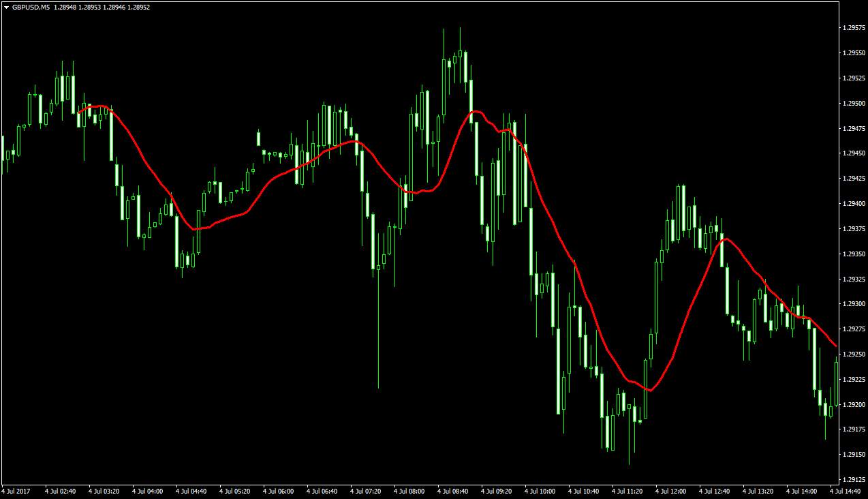Viewport: 868px width, 499px height.
Task: Click the 1.29475 price scale label
Action: coord(854,129)
